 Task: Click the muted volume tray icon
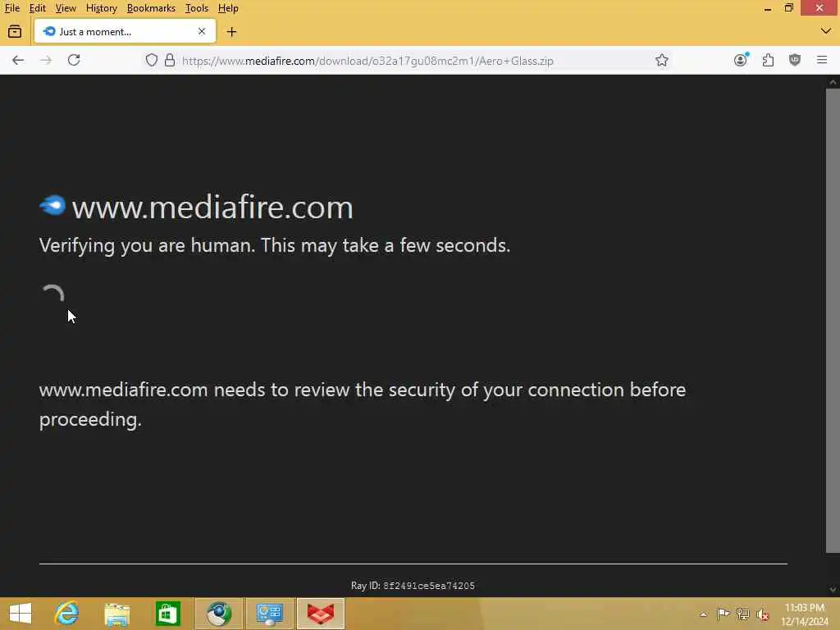coord(763,614)
